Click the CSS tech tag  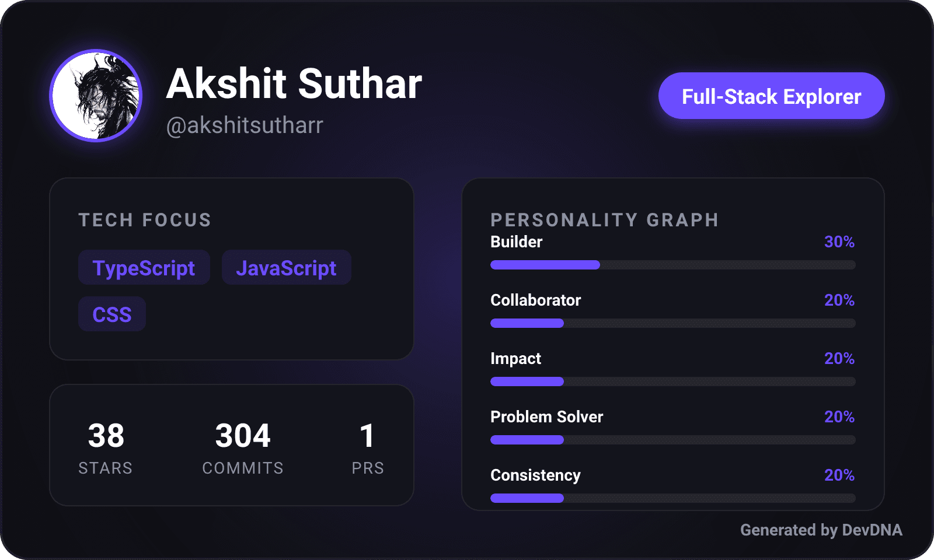112,314
